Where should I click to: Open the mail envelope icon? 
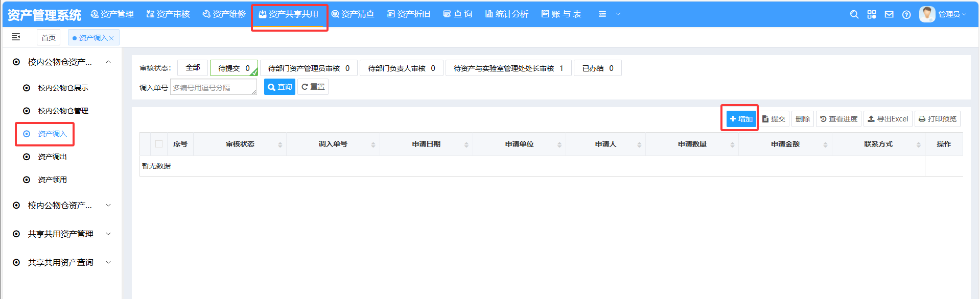[889, 14]
